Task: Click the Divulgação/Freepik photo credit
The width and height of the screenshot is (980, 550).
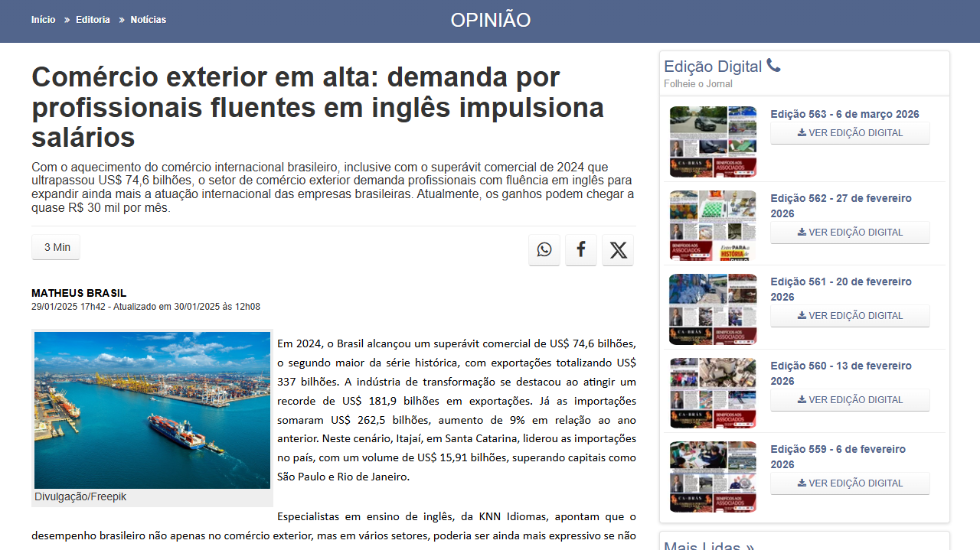Action: [x=80, y=496]
